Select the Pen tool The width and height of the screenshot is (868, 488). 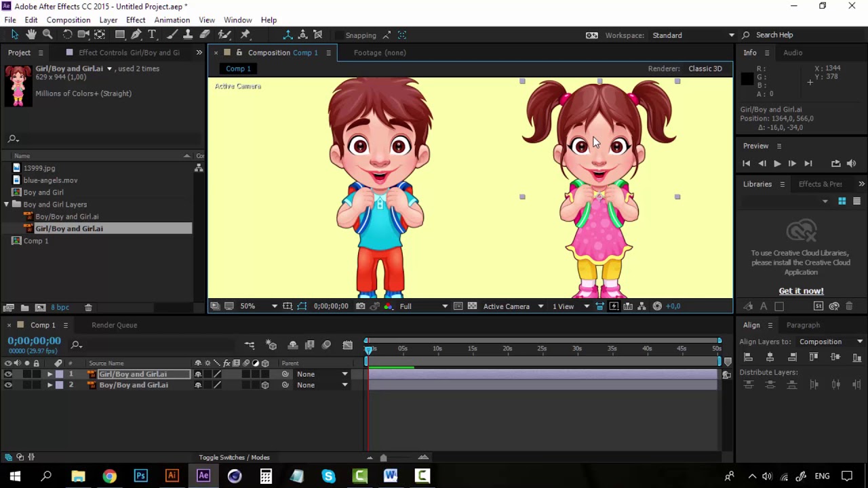136,35
